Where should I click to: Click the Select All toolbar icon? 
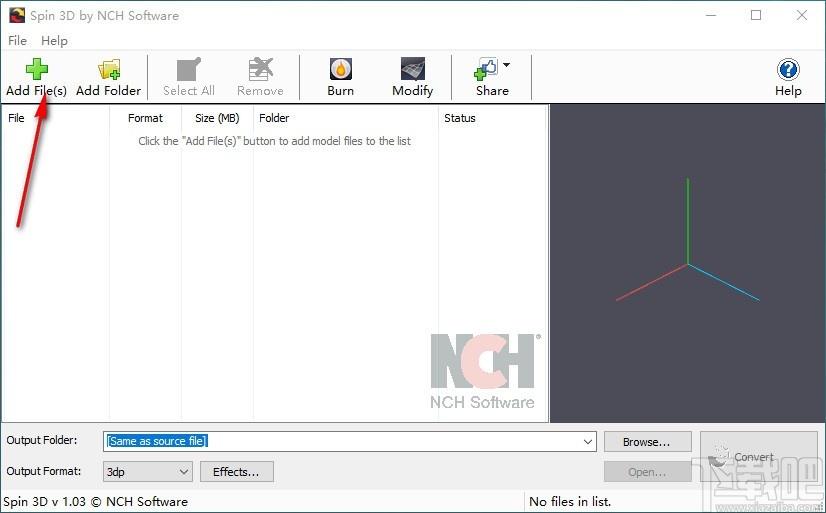(x=189, y=69)
